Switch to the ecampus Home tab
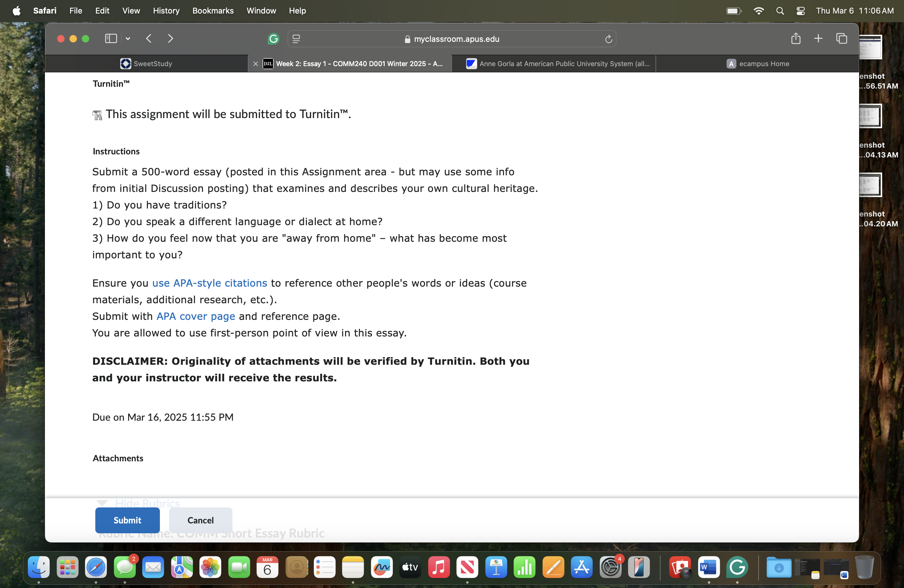The image size is (904, 588). click(757, 64)
